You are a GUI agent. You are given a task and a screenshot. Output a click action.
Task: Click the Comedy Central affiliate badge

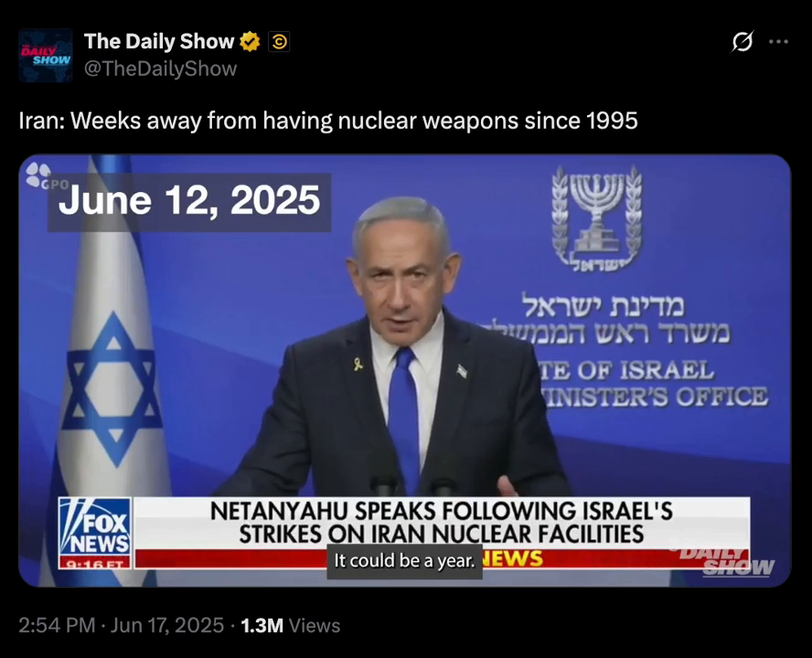pos(279,41)
